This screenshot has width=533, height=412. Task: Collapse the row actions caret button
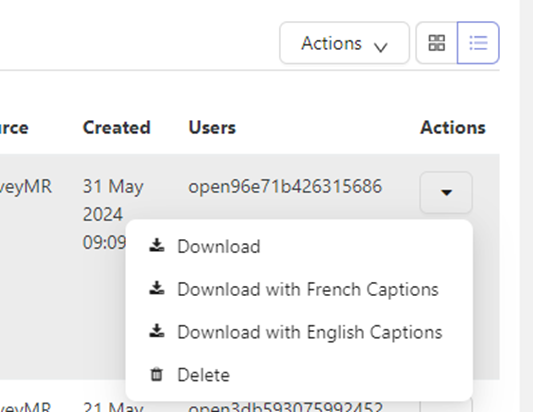(x=446, y=192)
